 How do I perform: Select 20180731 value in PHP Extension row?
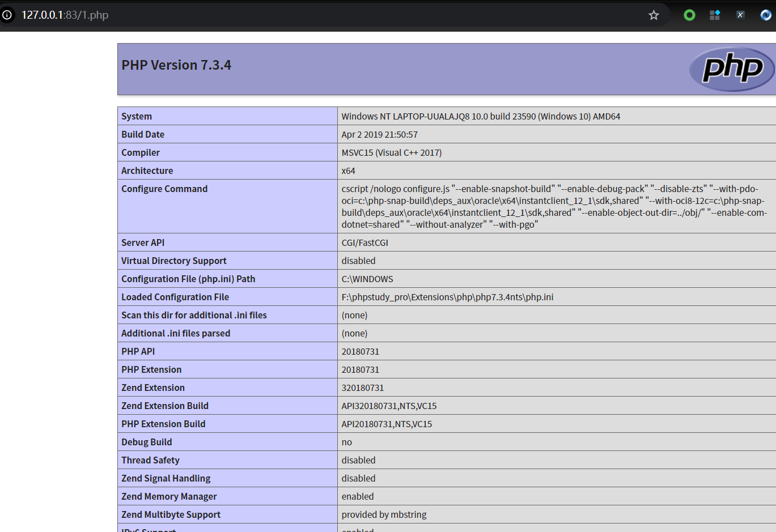tap(360, 369)
